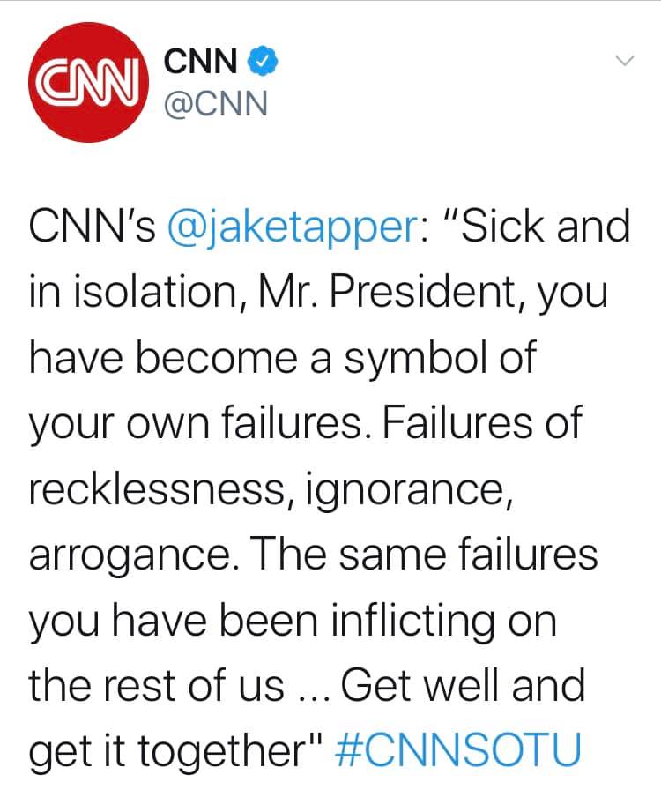Screen dimensions: 661x812
Task: Click the phrase "Sick and"
Action: tap(545, 227)
